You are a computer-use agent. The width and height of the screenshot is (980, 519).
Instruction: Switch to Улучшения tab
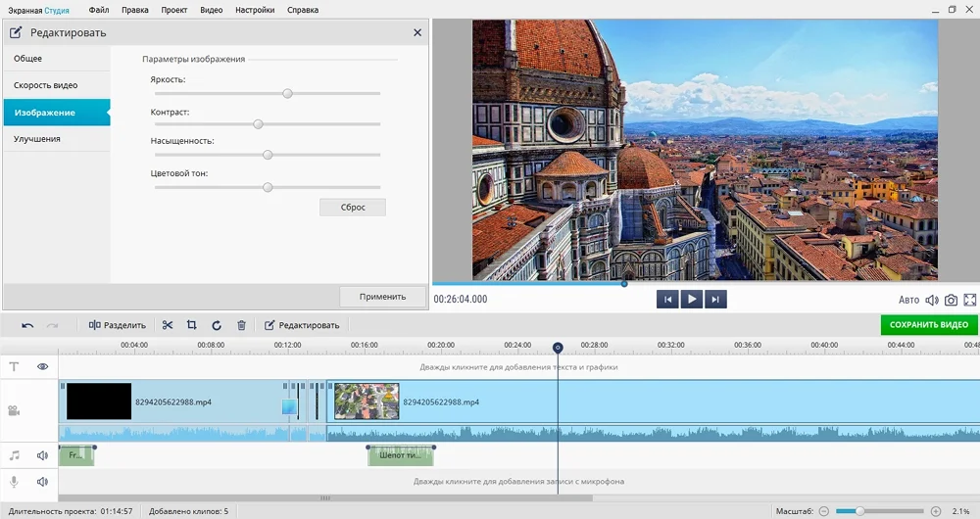coord(37,139)
